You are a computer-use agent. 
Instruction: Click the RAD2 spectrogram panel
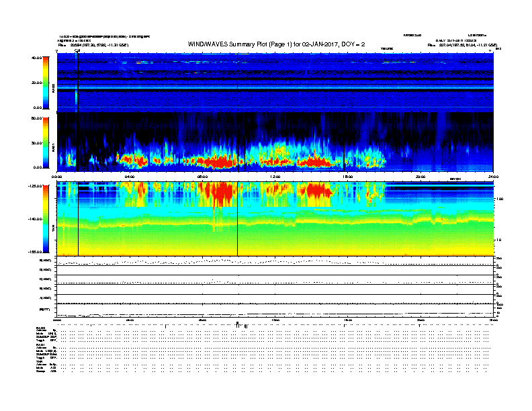(275, 83)
